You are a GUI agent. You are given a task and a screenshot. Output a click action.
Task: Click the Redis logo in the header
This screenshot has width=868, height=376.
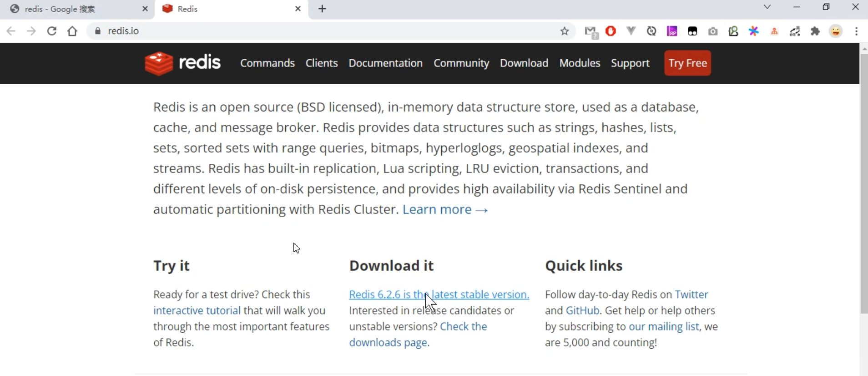(182, 63)
